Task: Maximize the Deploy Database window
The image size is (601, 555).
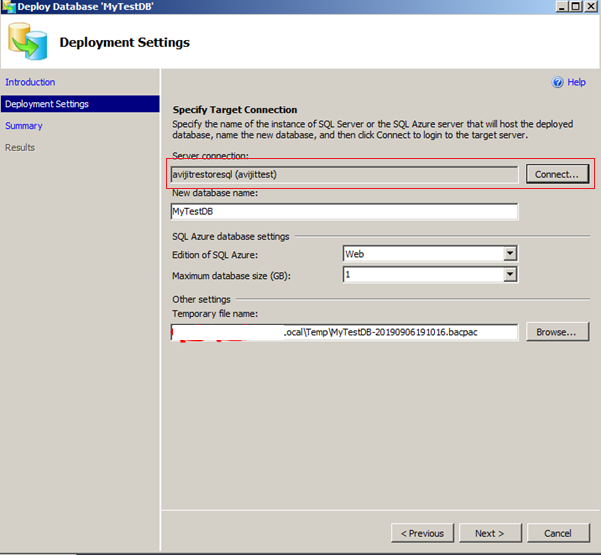Action: tap(574, 7)
